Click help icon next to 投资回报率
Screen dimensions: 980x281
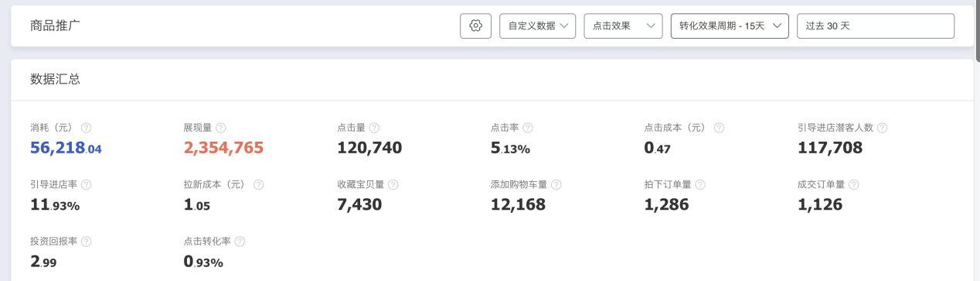tap(87, 242)
